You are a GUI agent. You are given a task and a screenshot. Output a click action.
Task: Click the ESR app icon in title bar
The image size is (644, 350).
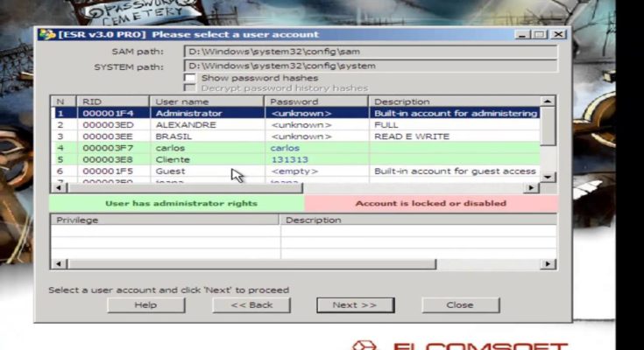tap(47, 34)
